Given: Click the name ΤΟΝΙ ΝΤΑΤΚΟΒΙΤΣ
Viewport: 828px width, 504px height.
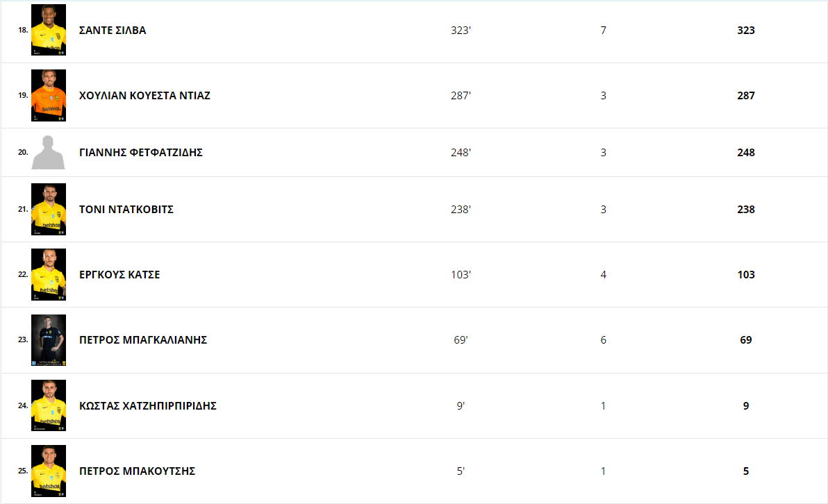Looking at the screenshot, I should point(126,210).
